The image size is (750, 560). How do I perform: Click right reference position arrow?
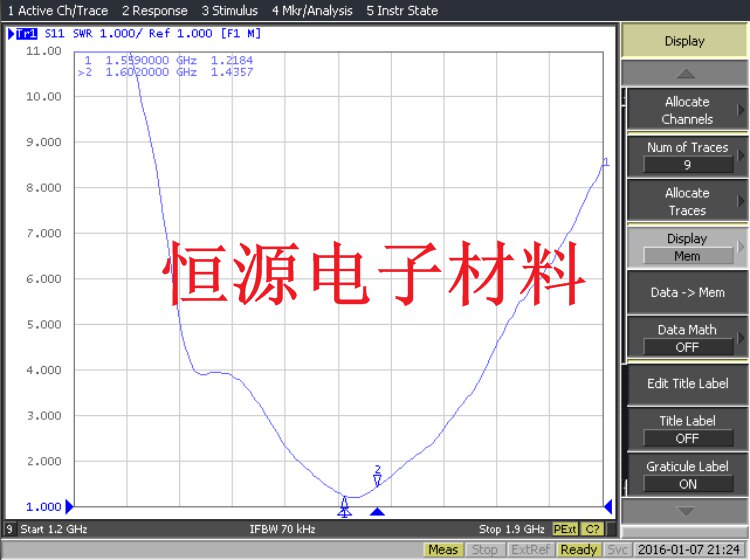click(608, 506)
